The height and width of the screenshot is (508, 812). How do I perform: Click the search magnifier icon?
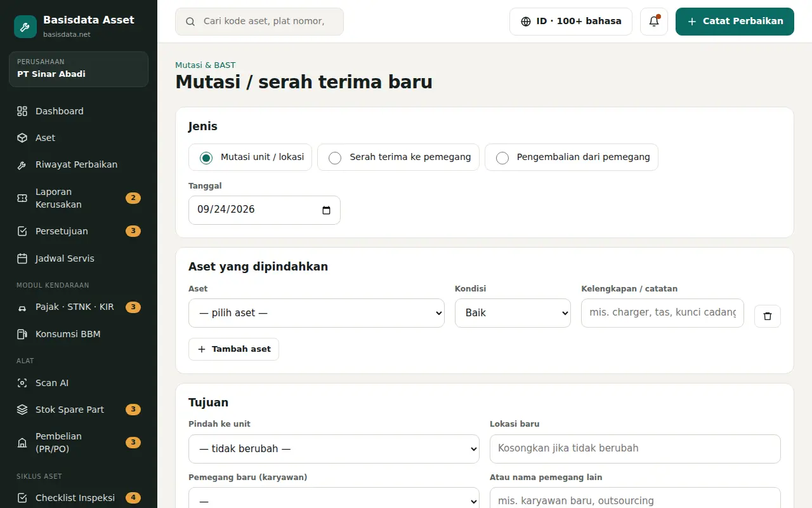pyautogui.click(x=190, y=22)
